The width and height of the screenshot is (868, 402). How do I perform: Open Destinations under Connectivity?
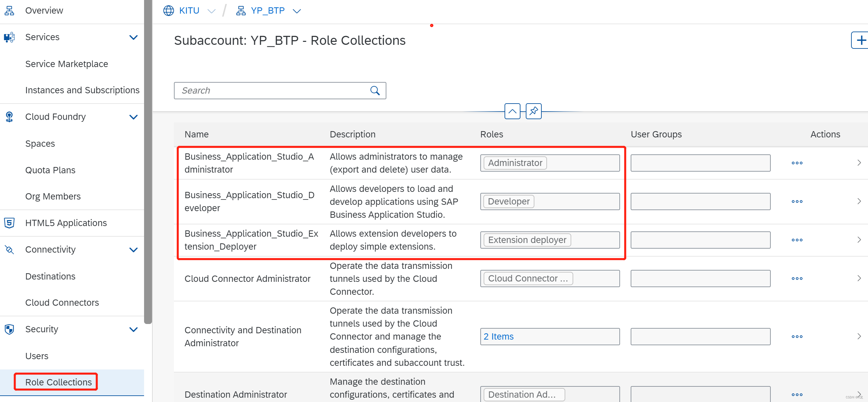point(50,276)
